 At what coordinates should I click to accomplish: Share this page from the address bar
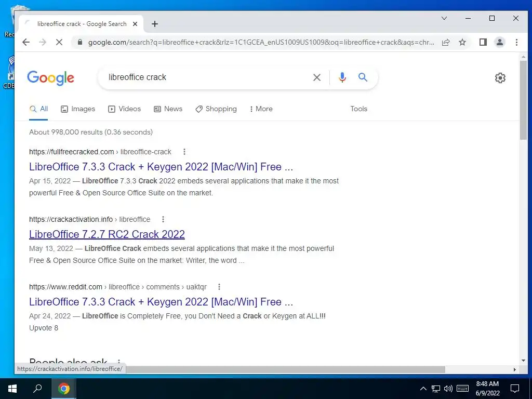[445, 42]
